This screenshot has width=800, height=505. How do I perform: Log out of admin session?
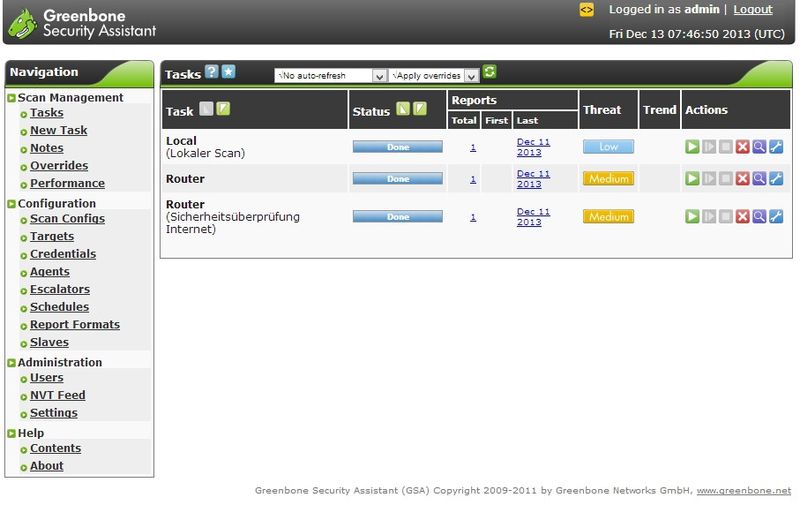point(753,10)
